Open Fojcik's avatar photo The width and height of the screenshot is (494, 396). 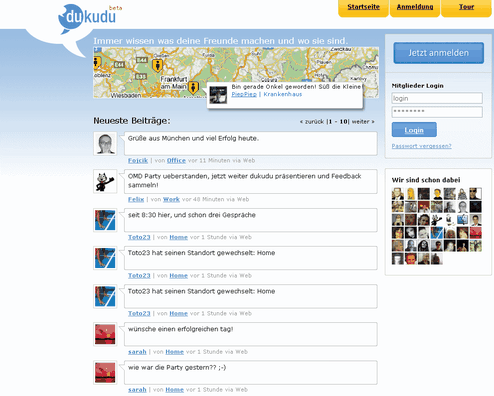[105, 144]
